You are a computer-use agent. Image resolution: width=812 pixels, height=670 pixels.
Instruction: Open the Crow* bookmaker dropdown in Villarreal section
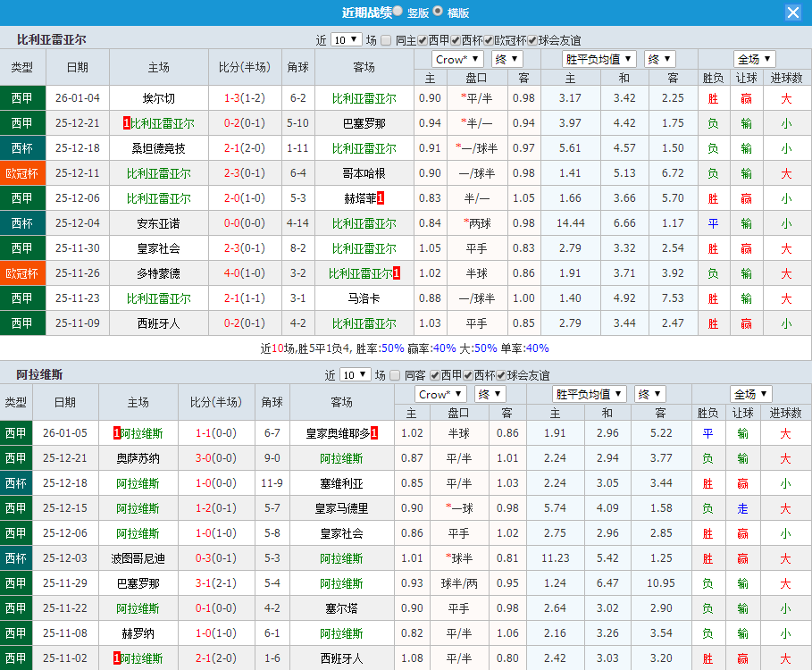click(457, 59)
